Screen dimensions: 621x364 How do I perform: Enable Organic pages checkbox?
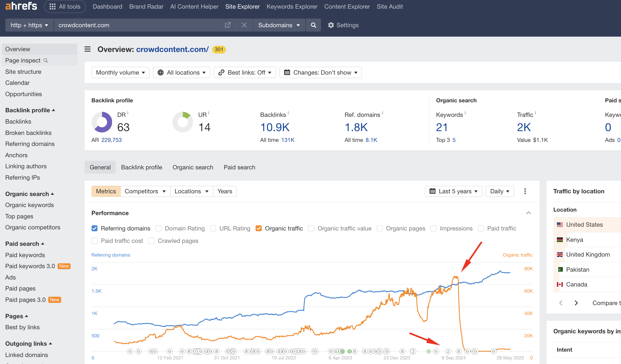click(380, 228)
